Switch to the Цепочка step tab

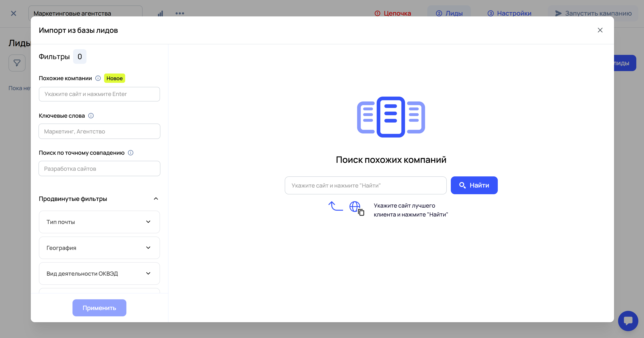pos(393,14)
